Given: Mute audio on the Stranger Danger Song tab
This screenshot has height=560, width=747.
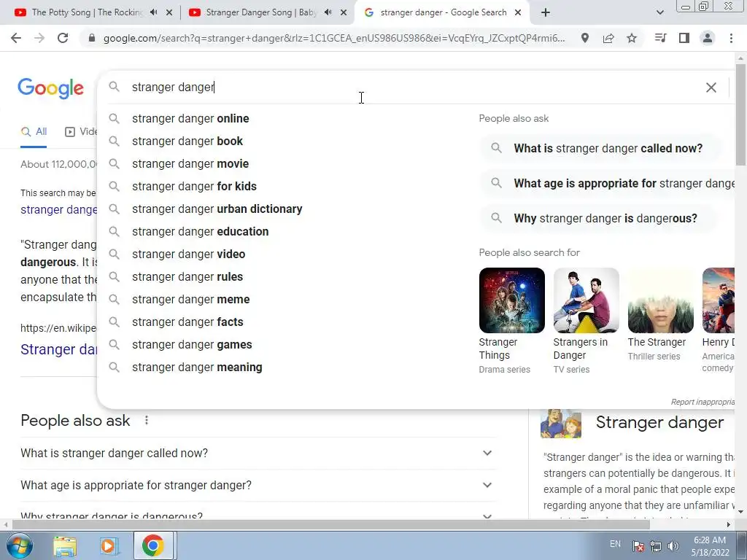Looking at the screenshot, I should tap(328, 12).
